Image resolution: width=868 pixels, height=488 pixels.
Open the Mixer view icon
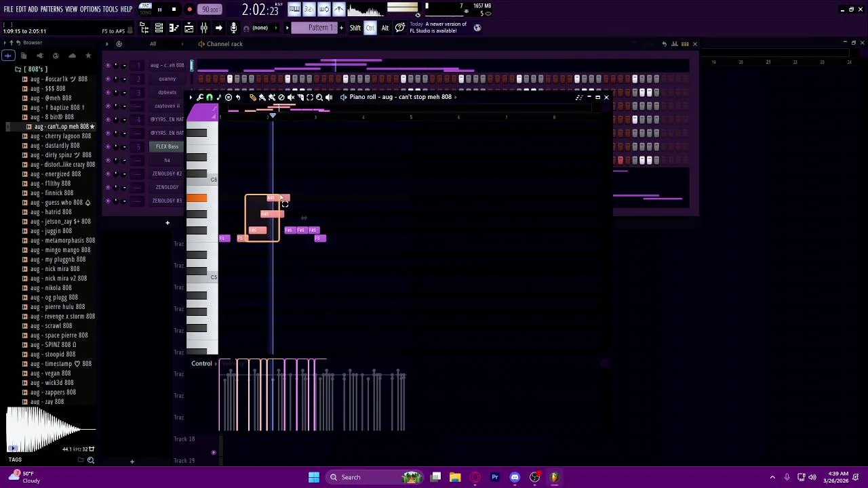click(203, 28)
